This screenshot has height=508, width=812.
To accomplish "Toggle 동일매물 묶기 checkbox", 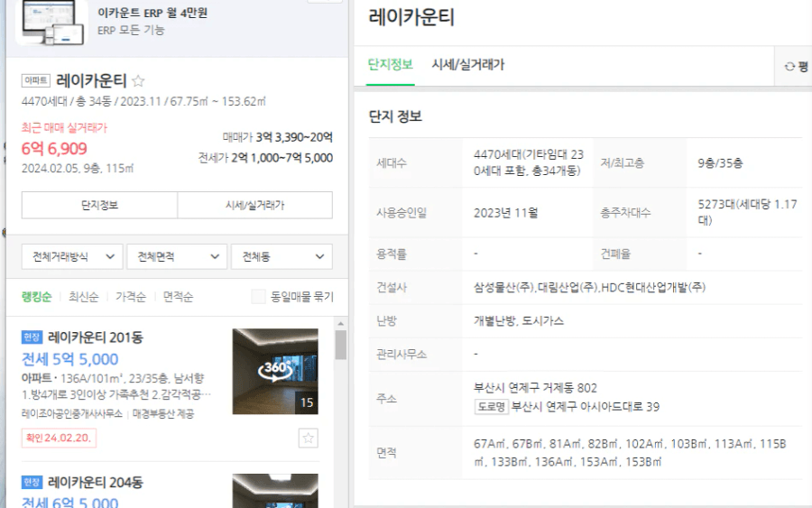I will pyautogui.click(x=258, y=297).
